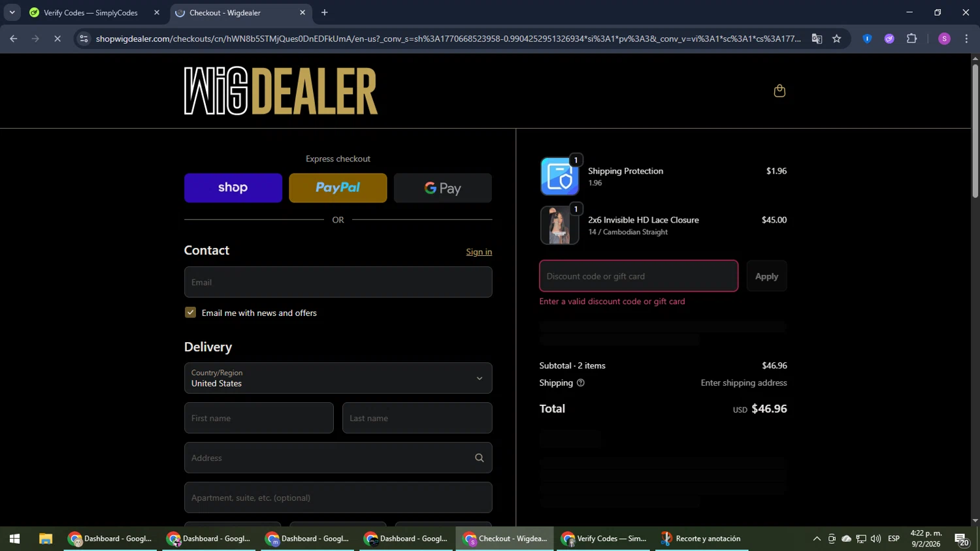Open the notification center icon

(x=962, y=539)
